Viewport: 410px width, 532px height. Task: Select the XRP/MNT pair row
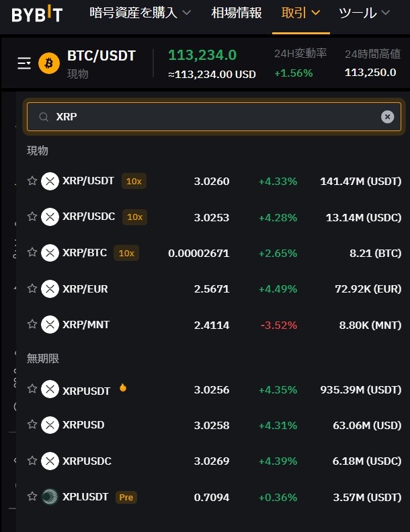pos(214,325)
